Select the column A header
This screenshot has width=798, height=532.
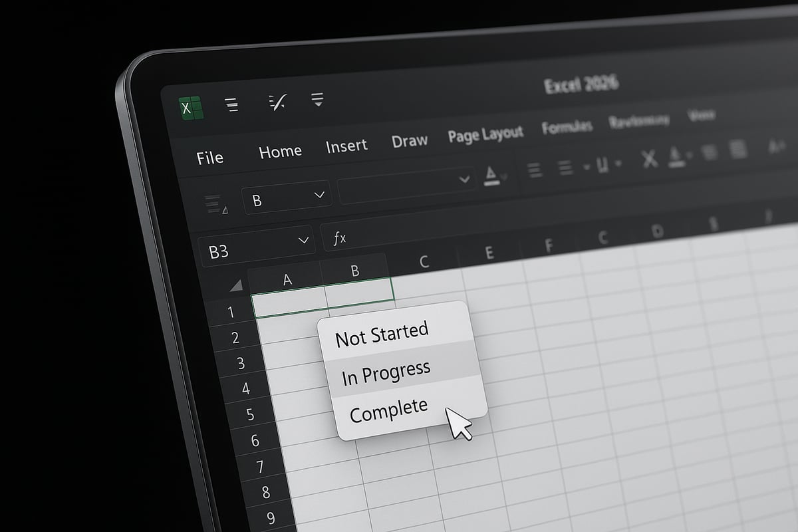pos(288,279)
